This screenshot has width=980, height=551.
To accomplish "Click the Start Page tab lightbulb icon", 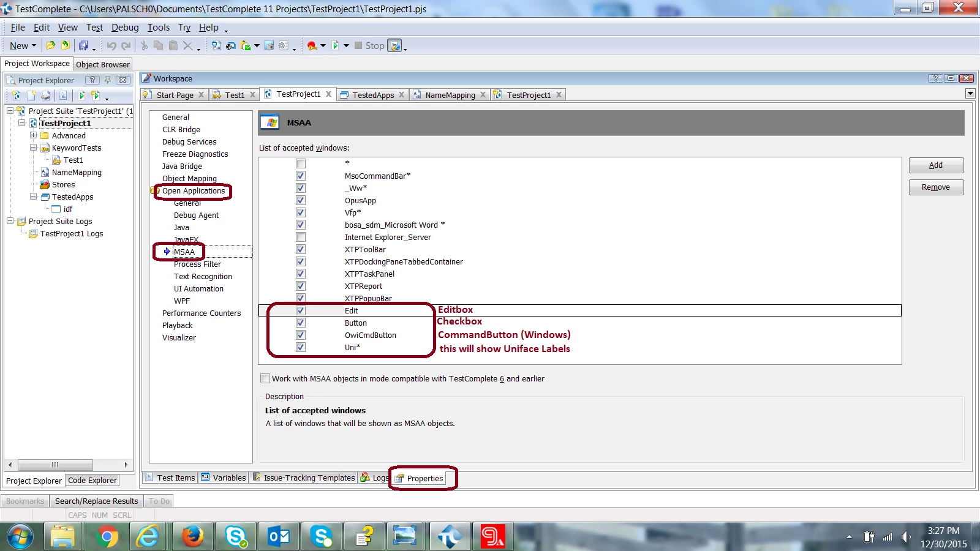I will click(147, 95).
